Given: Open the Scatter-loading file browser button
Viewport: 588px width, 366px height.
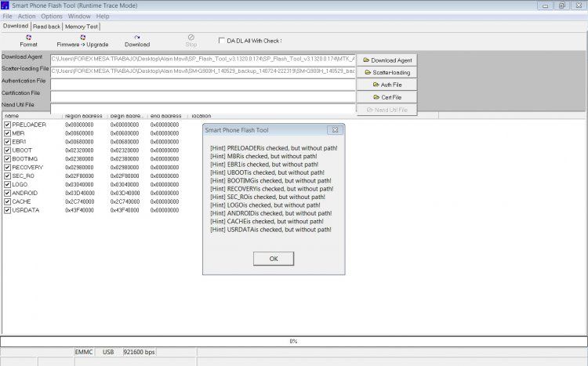Looking at the screenshot, I should [x=387, y=72].
